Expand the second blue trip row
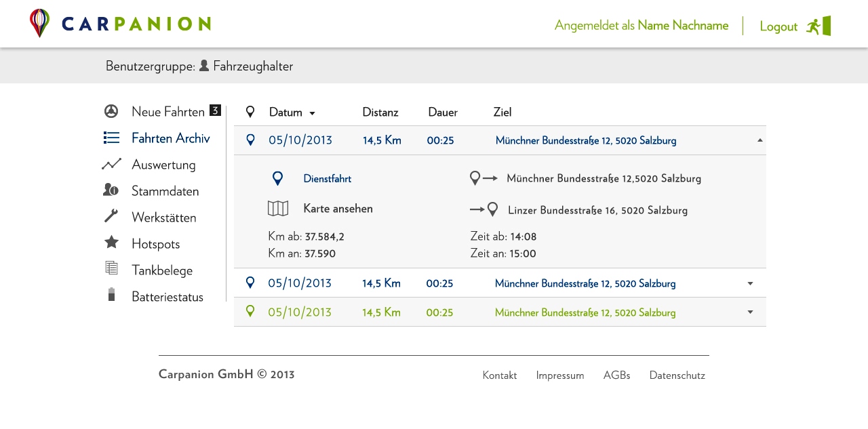Screen dimensions: 868x429 tap(750, 283)
